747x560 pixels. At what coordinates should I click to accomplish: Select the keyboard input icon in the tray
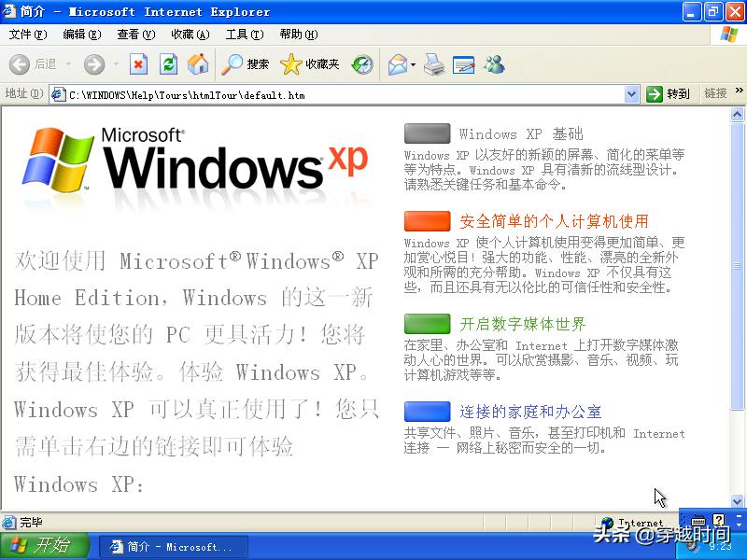tap(698, 521)
